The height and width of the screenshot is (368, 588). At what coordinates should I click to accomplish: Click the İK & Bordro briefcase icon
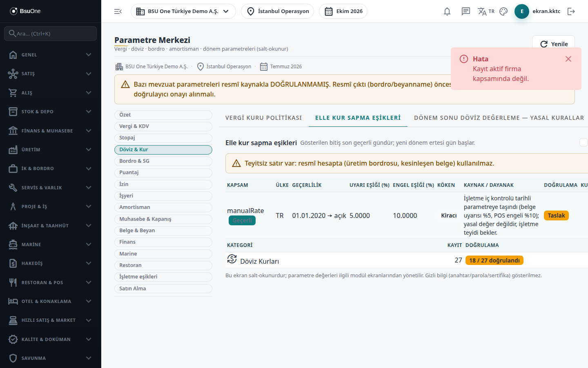[13, 168]
